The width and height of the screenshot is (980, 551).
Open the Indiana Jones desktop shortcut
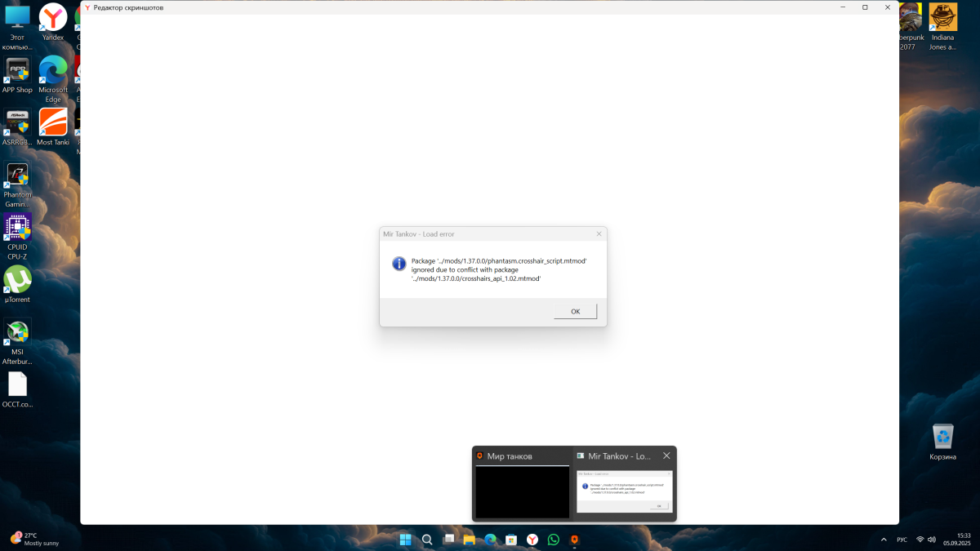pos(943,27)
